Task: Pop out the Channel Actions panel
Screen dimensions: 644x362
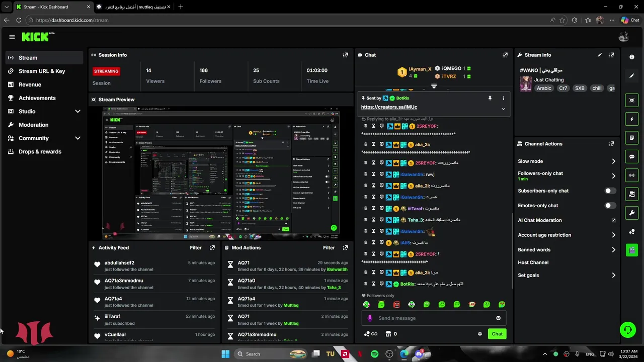Action: pyautogui.click(x=611, y=144)
